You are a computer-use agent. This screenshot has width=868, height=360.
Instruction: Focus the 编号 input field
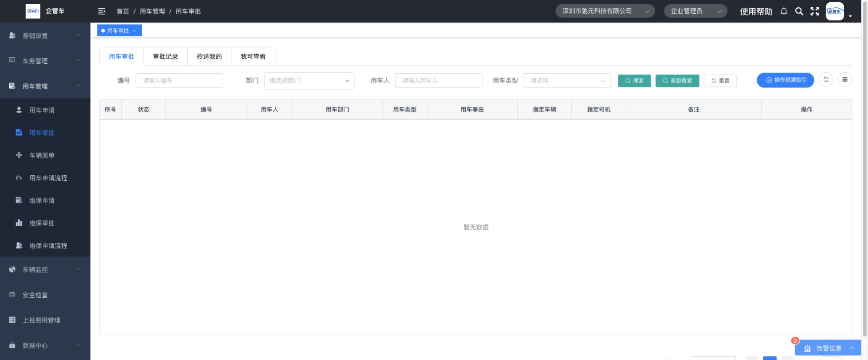(180, 81)
